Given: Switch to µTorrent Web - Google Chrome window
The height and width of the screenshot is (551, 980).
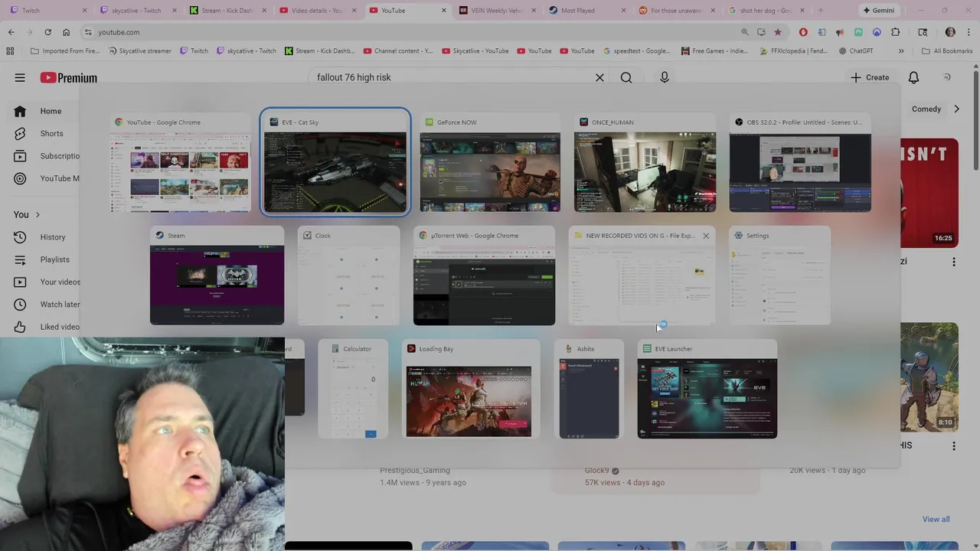Looking at the screenshot, I should (484, 275).
